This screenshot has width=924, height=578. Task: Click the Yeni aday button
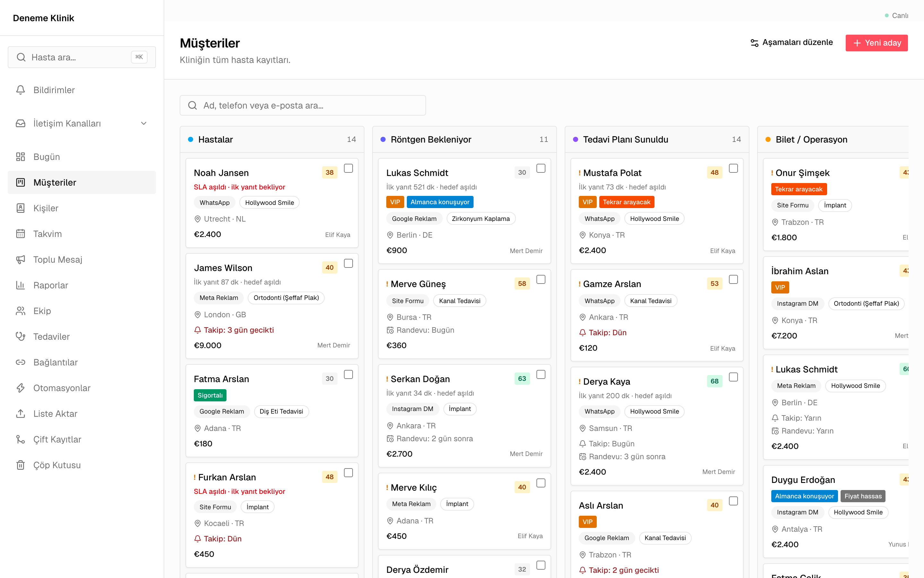(877, 43)
